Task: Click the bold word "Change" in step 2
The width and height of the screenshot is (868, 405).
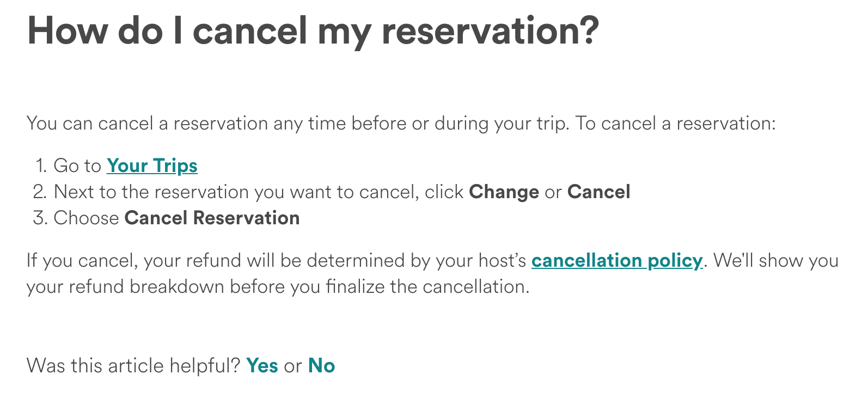Action: (x=504, y=192)
